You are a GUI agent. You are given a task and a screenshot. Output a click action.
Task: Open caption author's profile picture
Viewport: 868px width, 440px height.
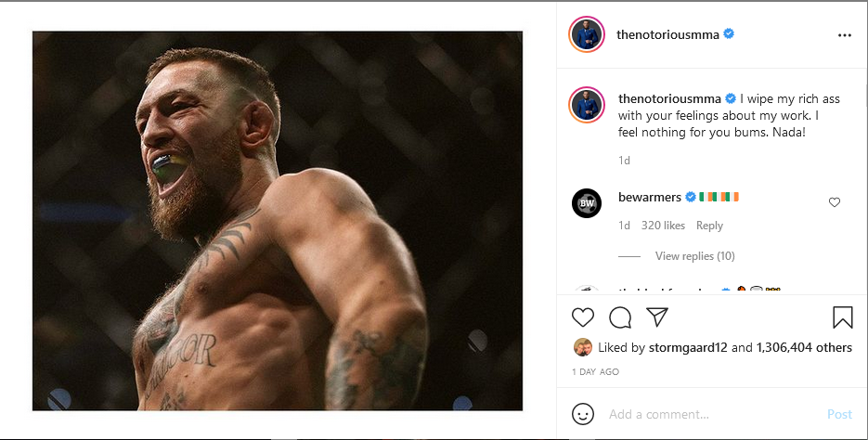pos(586,104)
